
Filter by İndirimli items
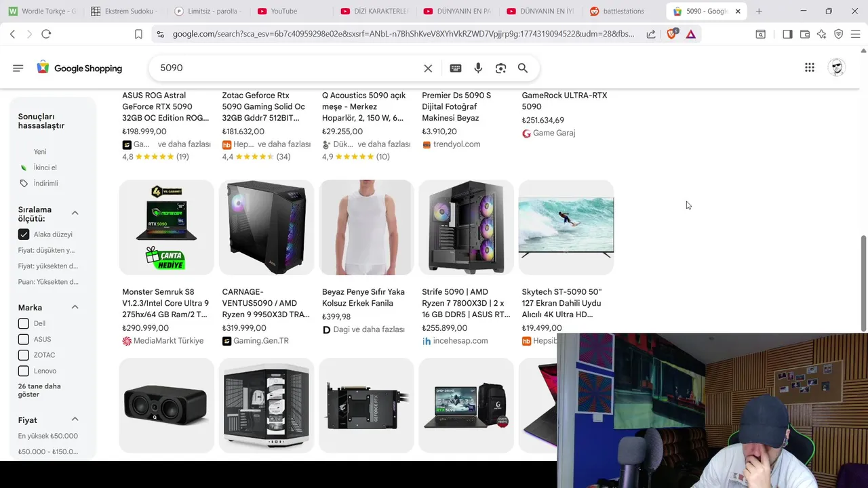point(46,184)
